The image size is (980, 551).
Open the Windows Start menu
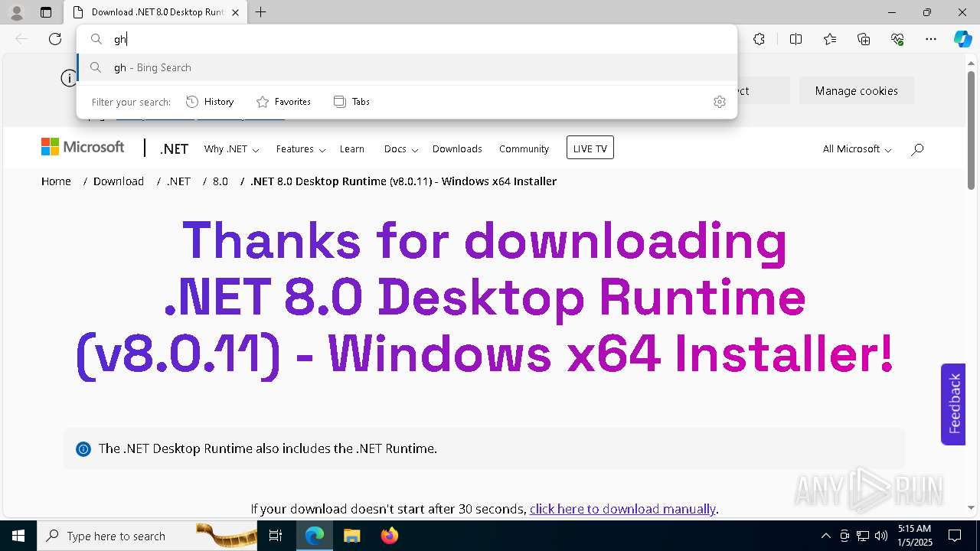[18, 536]
